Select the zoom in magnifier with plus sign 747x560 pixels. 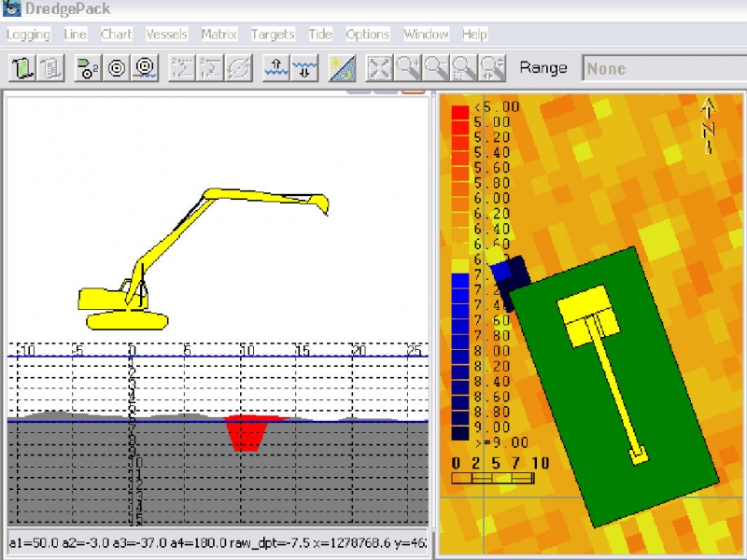click(x=407, y=68)
